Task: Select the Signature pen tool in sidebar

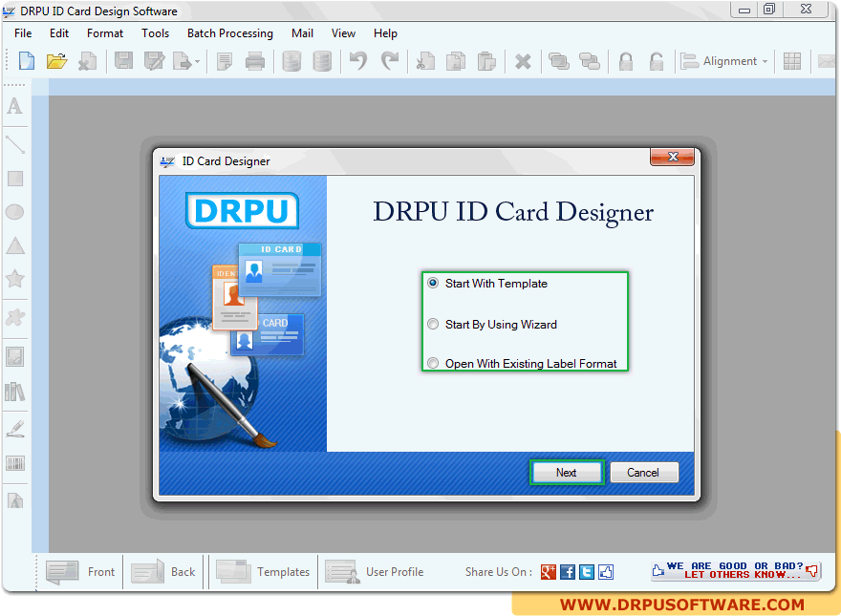Action: [15, 429]
